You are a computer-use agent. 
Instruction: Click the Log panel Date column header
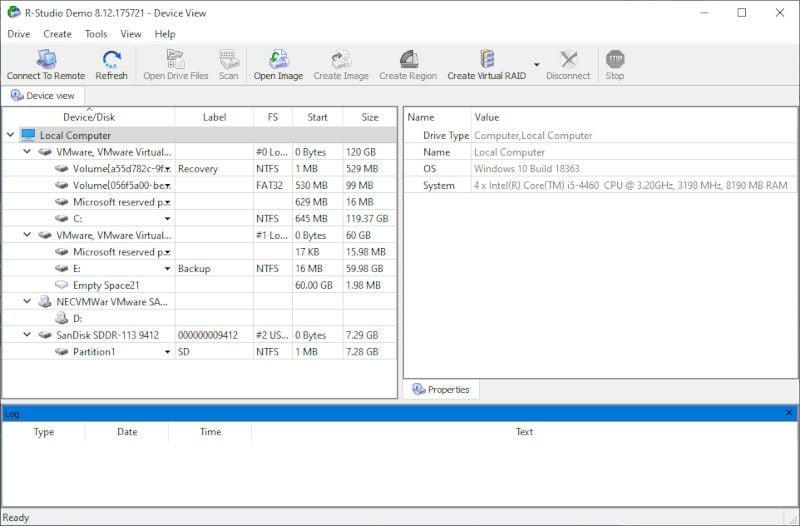click(x=127, y=432)
